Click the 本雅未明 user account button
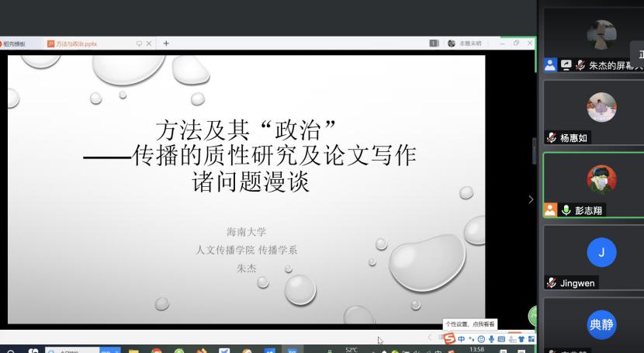Screen dimensions: 644x353 point(466,43)
